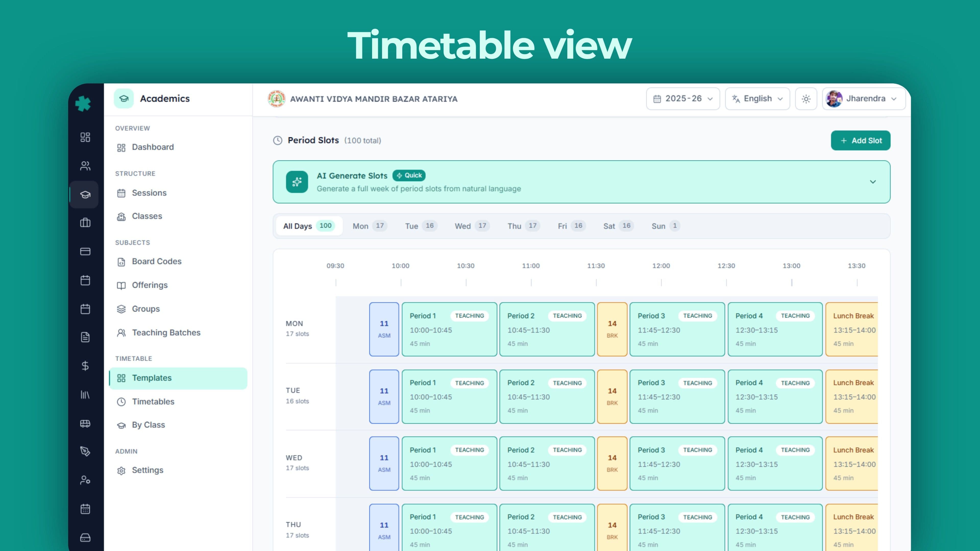Image resolution: width=980 pixels, height=551 pixels.
Task: Select the Thu tab
Action: 523,226
